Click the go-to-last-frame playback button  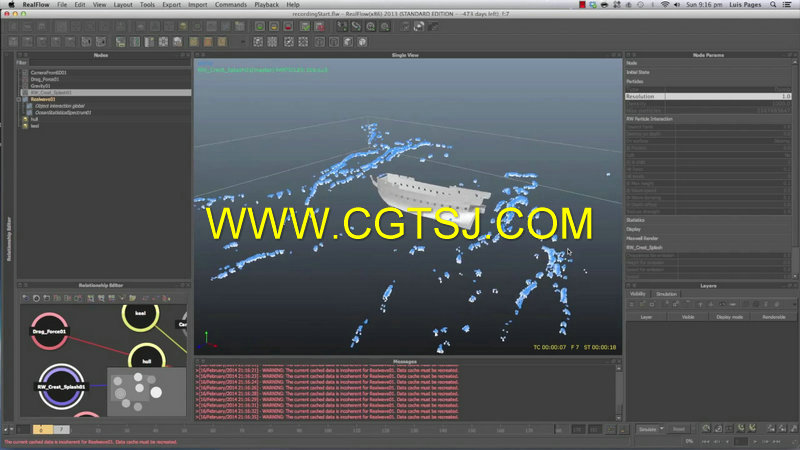(777, 441)
